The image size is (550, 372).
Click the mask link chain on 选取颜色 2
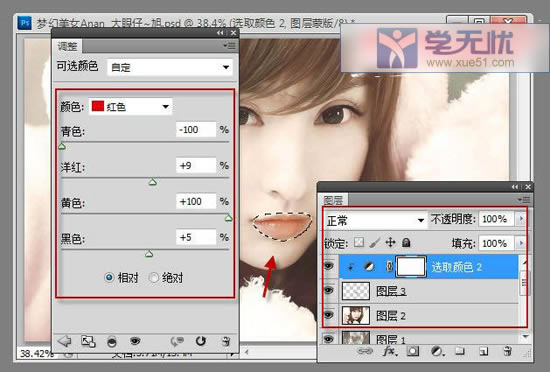coord(389,267)
